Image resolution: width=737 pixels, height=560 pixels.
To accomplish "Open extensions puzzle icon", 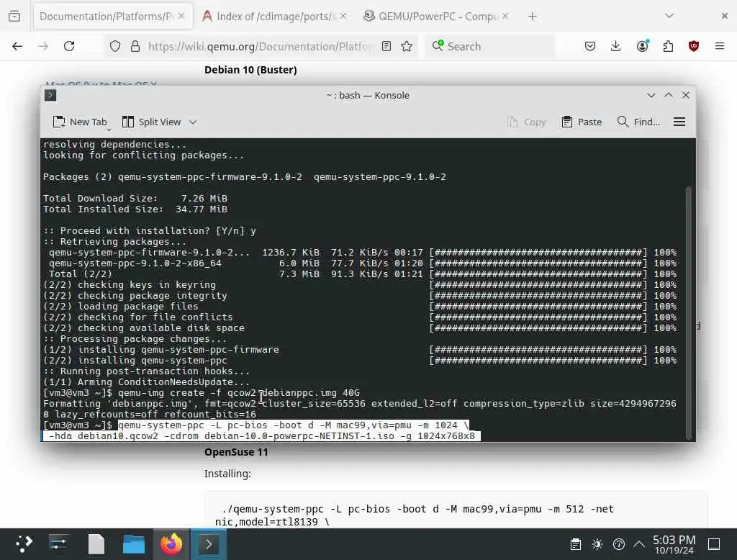I will [x=668, y=46].
